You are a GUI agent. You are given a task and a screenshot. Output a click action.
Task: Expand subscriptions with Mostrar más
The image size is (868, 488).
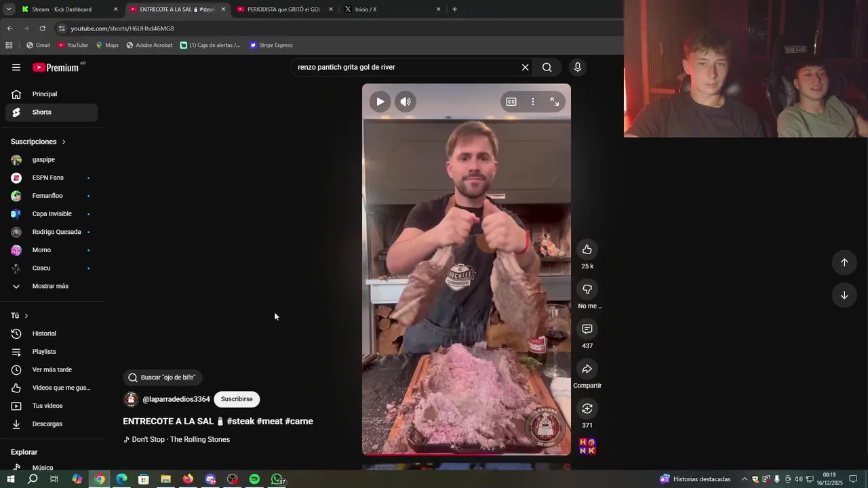click(52, 286)
